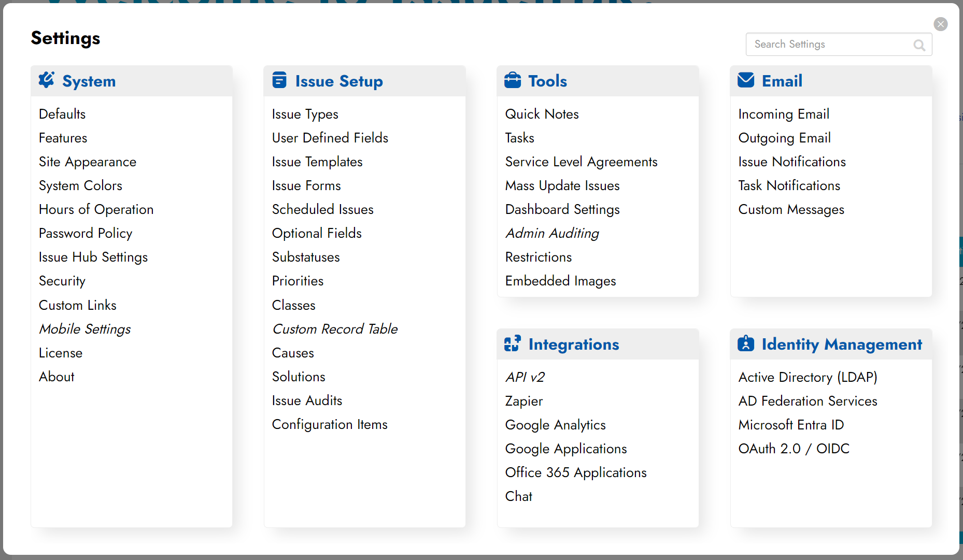
Task: Click the System gear icon
Action: click(x=46, y=80)
